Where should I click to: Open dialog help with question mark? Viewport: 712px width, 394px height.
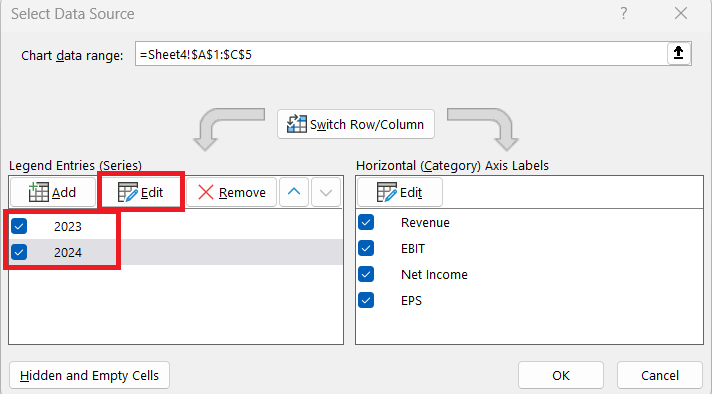pos(624,14)
